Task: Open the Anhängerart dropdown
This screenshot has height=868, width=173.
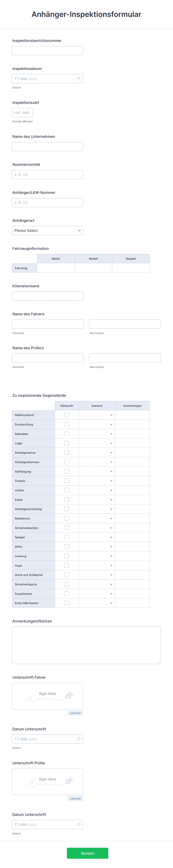Action: pos(48,231)
